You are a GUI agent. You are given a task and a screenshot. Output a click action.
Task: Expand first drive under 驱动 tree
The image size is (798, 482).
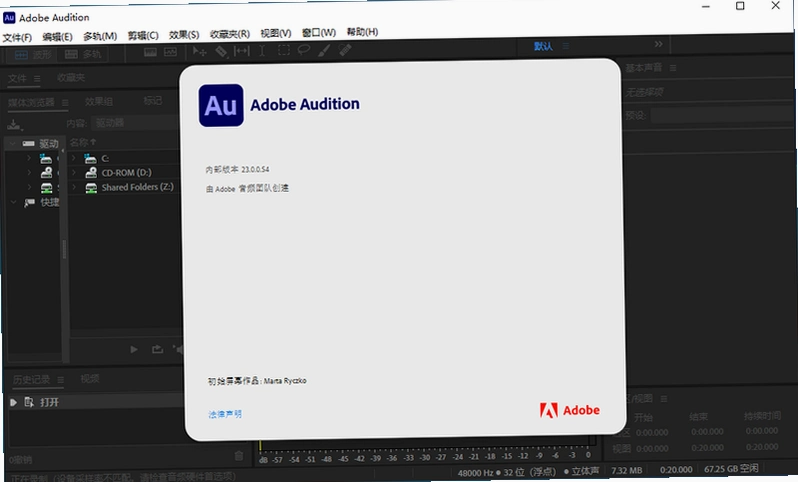point(29,158)
